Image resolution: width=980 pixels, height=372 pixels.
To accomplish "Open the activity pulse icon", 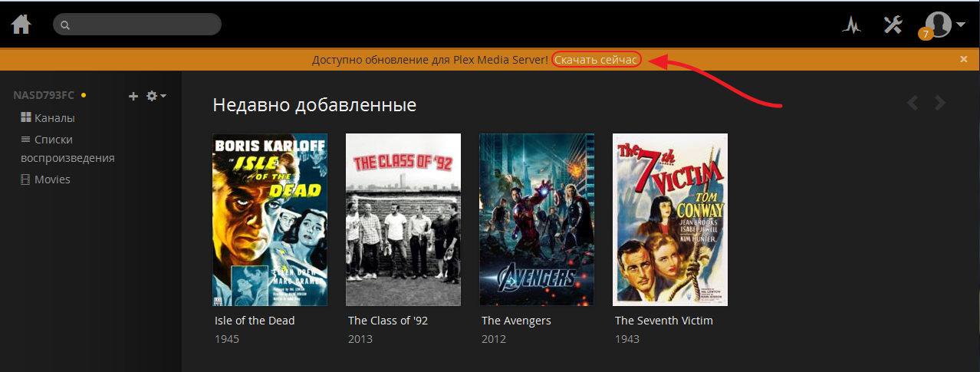I will click(x=851, y=25).
